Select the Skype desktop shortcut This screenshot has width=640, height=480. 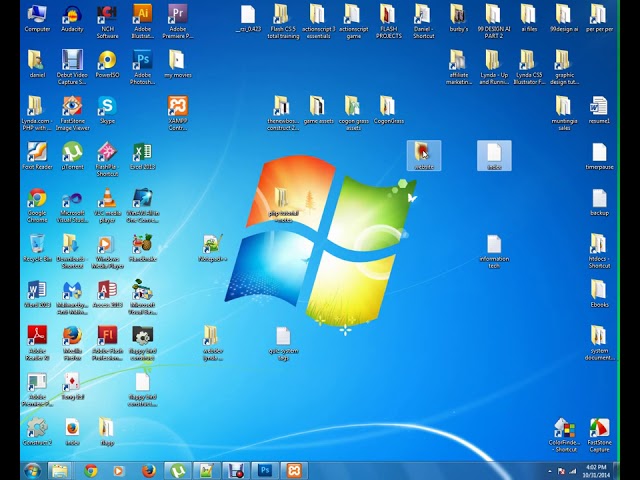click(x=107, y=110)
